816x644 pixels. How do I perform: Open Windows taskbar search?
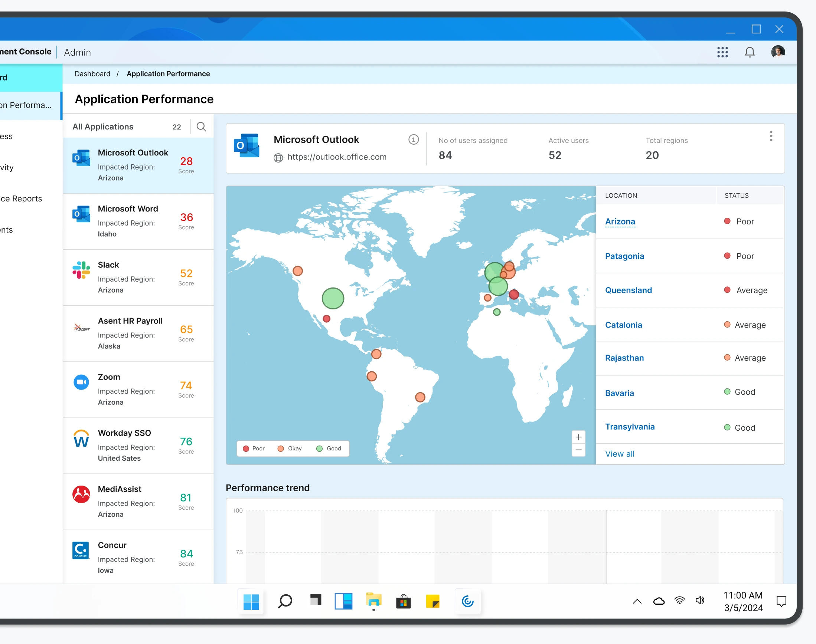point(285,601)
